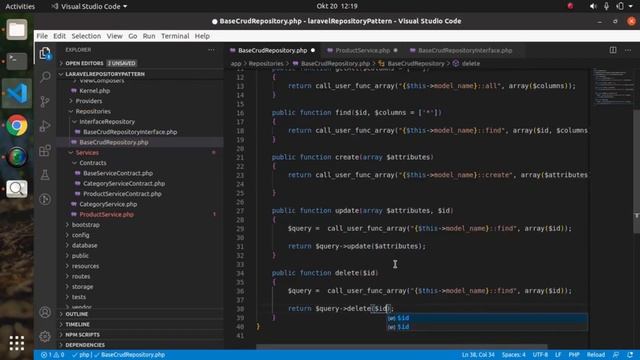Screen dimensions: 640x360
Task: Click the Reload status bar button
Action: pyautogui.click(x=596, y=355)
